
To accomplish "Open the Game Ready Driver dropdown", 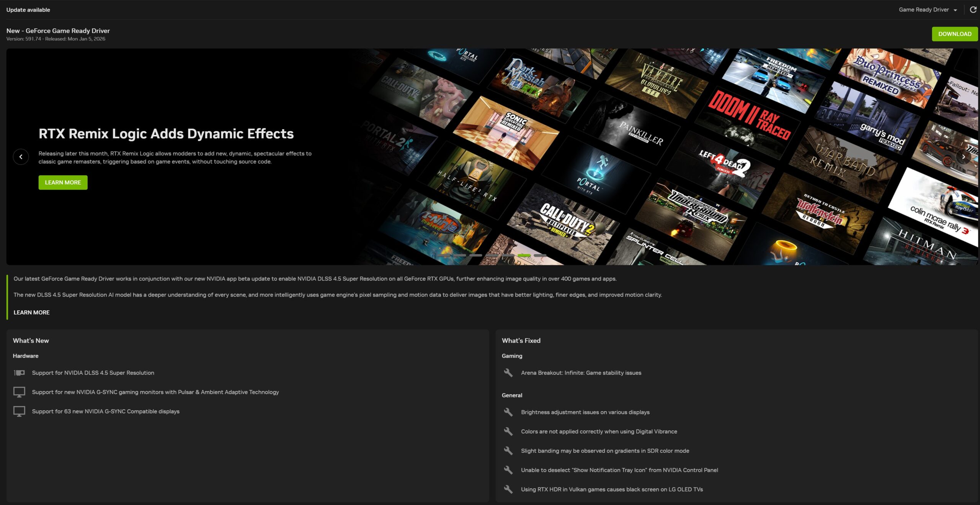I will (x=923, y=10).
